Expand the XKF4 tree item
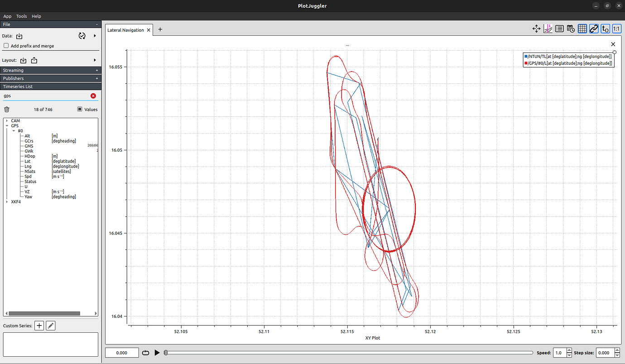 [7, 201]
